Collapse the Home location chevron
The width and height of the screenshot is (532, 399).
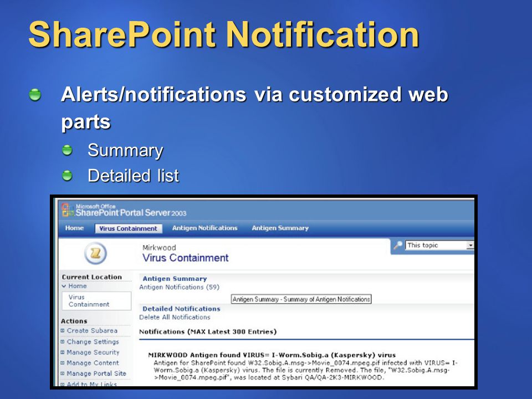pyautogui.click(x=64, y=286)
